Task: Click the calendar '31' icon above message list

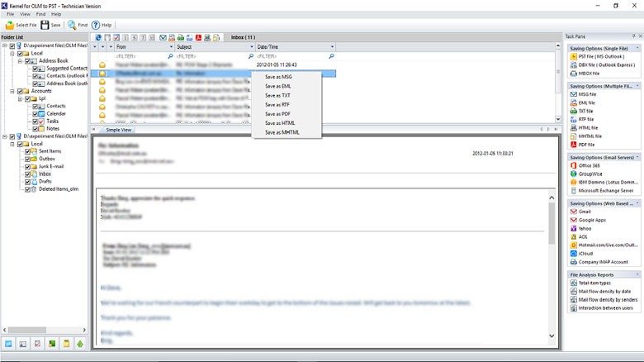Action: 152,37
